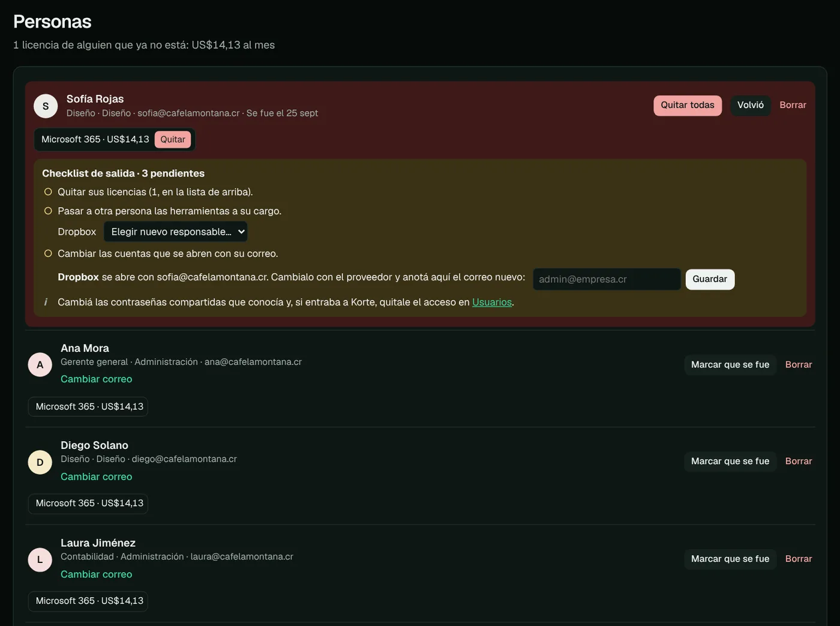This screenshot has width=840, height=626.
Task: Delete Sofía Rojas with Borrar
Action: 793,105
